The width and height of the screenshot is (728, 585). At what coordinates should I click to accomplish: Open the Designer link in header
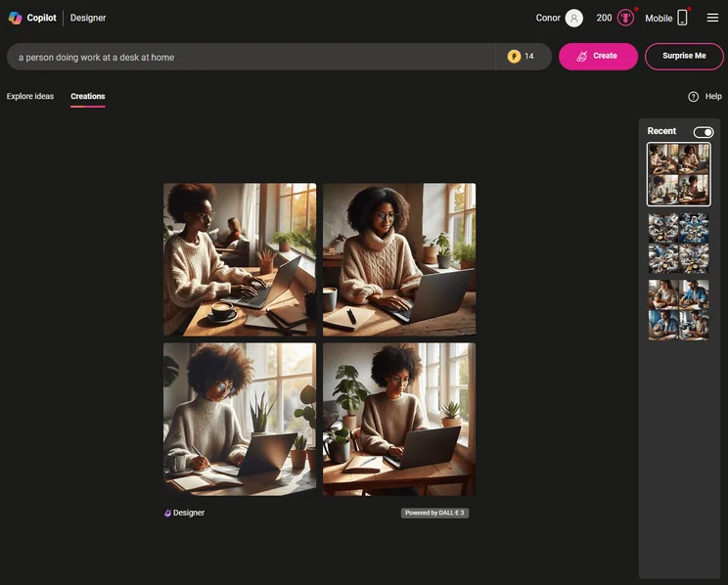(88, 18)
